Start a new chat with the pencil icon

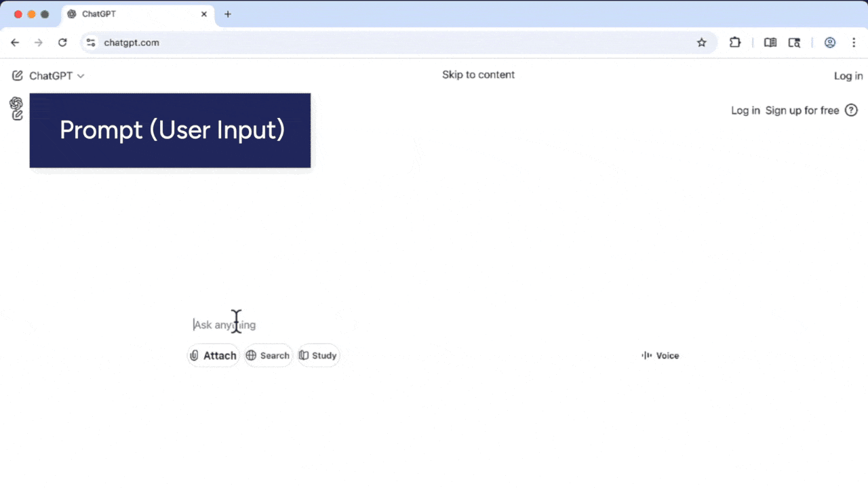point(17,75)
